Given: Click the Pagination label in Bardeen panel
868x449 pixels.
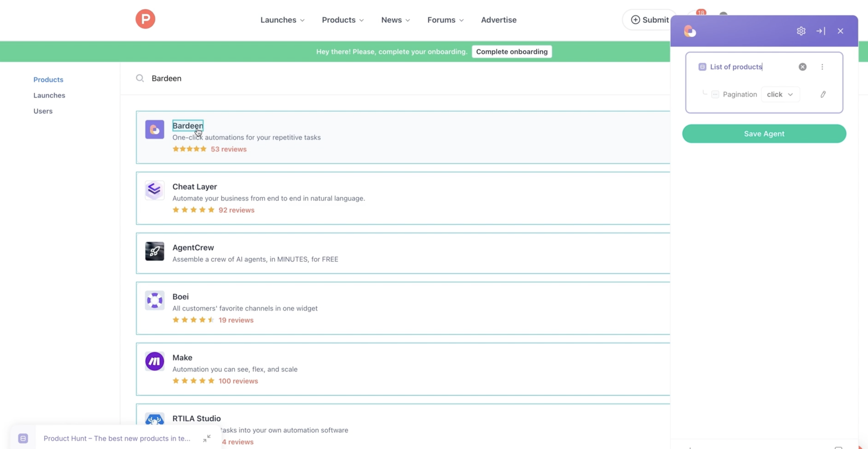Looking at the screenshot, I should pos(740,94).
